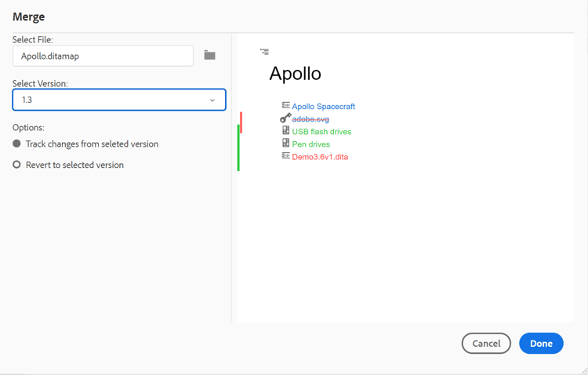
Task: Click the browse folder icon
Action: point(209,55)
